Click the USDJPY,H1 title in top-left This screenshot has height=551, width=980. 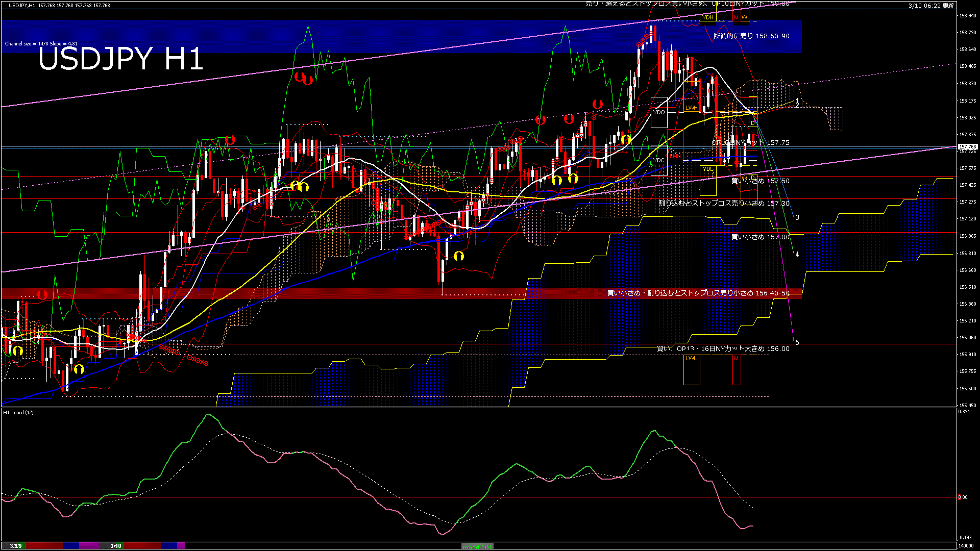pyautogui.click(x=22, y=5)
